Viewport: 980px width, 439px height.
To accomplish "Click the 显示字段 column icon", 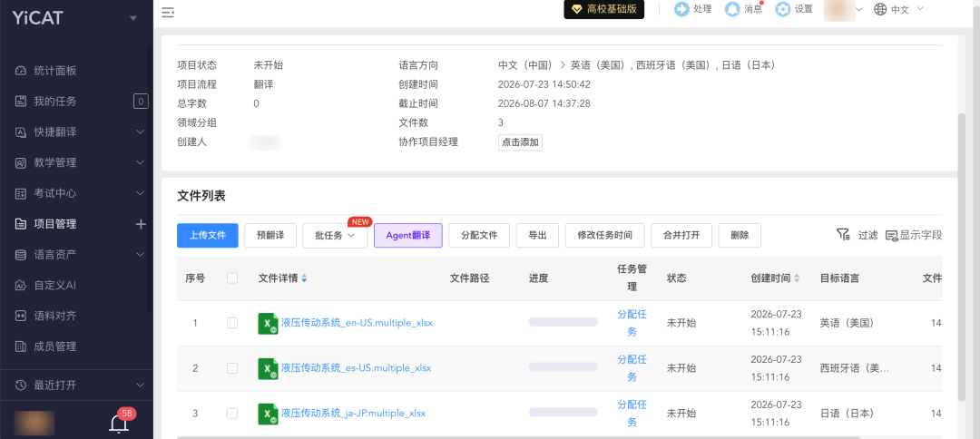I will click(892, 236).
